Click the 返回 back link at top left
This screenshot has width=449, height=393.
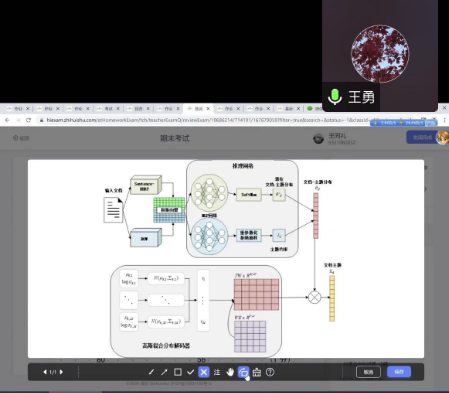21,138
